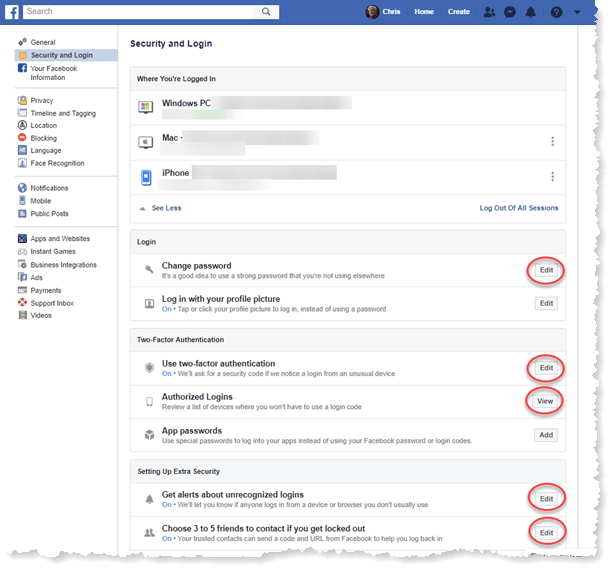Click the search magnifier icon
The width and height of the screenshot is (615, 572).
[266, 11]
